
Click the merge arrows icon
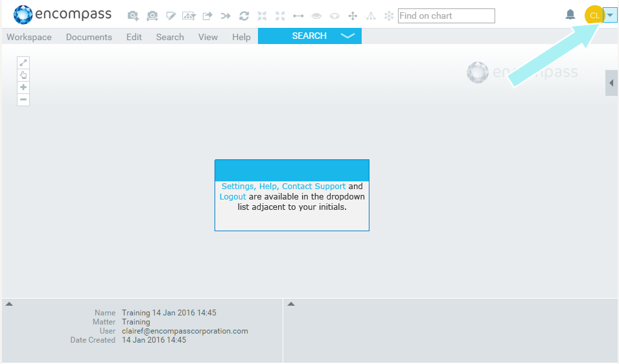[226, 16]
